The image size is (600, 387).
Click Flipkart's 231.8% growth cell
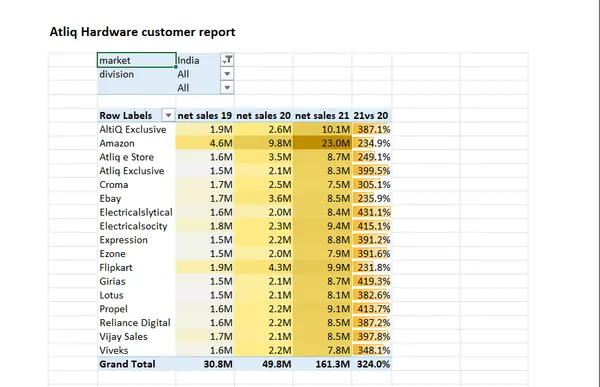click(x=372, y=267)
